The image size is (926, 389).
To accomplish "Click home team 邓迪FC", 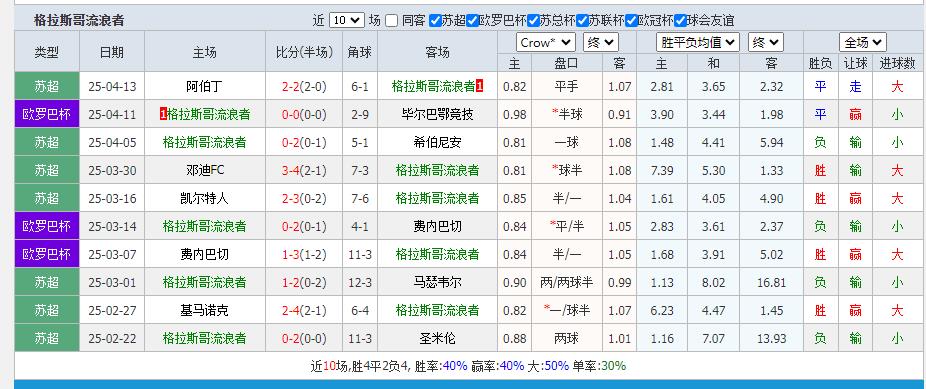I will tap(204, 171).
